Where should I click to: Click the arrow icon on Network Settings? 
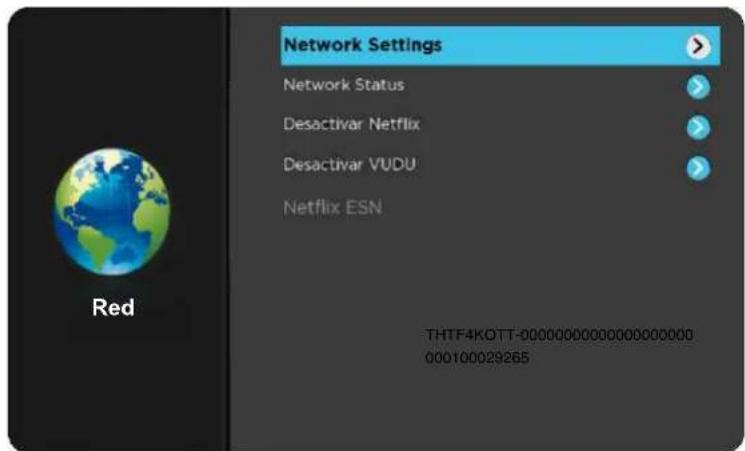pos(700,46)
